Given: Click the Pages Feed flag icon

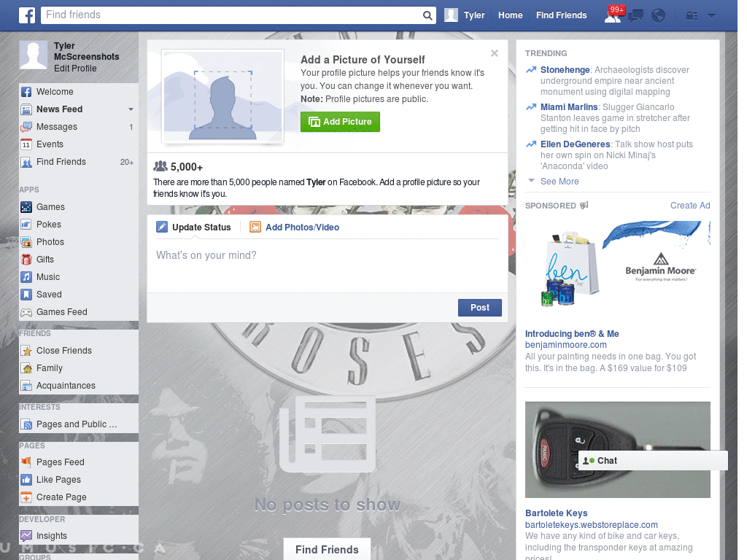Looking at the screenshot, I should [x=26, y=462].
